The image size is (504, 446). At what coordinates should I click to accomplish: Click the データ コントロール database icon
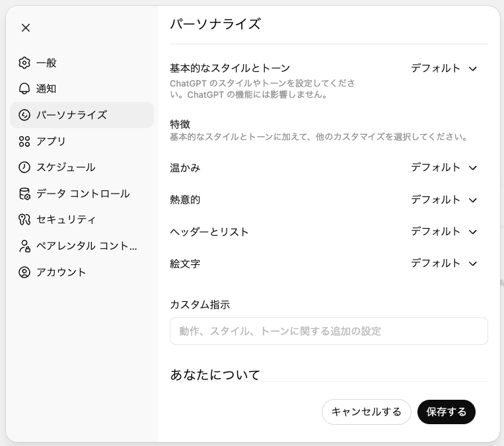pyautogui.click(x=24, y=194)
